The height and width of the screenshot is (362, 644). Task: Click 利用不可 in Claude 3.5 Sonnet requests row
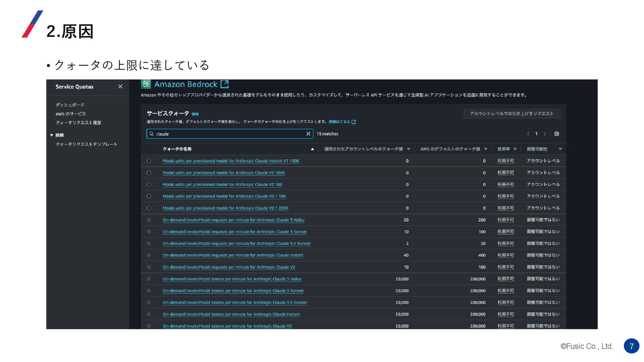point(505,244)
